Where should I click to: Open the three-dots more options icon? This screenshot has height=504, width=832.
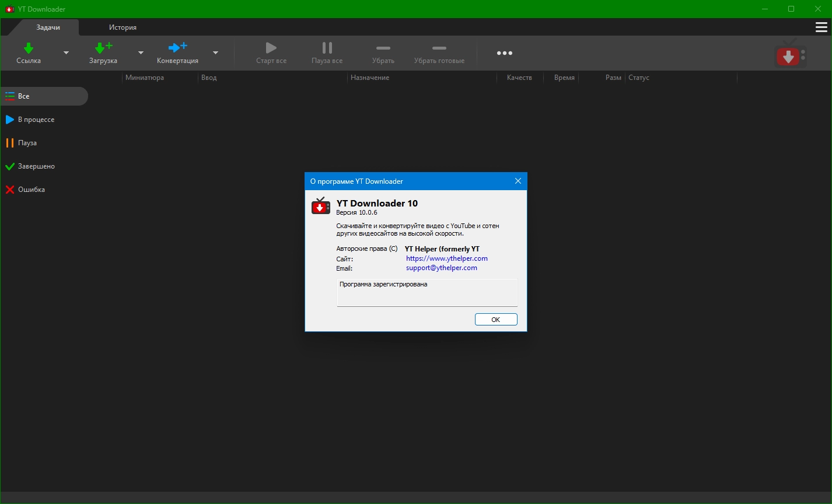tap(504, 53)
